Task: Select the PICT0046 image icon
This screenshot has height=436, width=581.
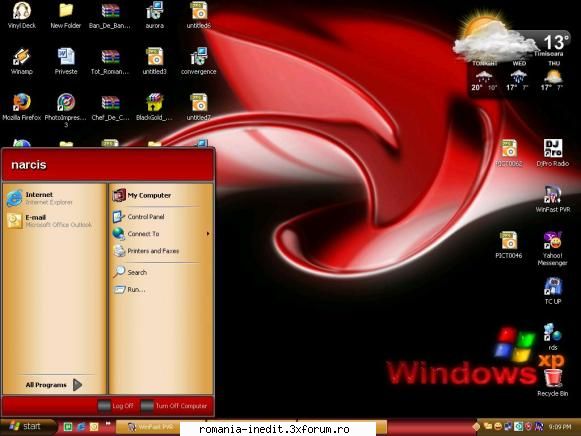Action: 509,245
